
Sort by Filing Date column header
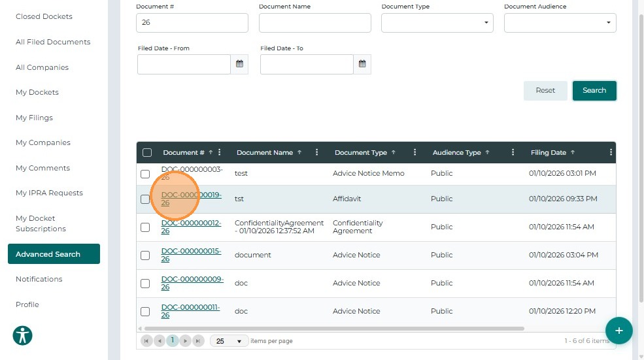(549, 152)
